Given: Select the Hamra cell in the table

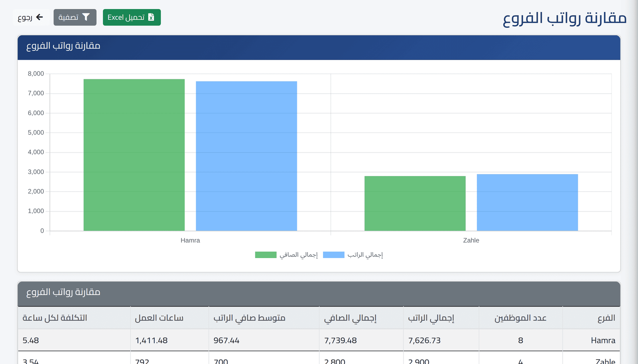Looking at the screenshot, I should [x=591, y=340].
